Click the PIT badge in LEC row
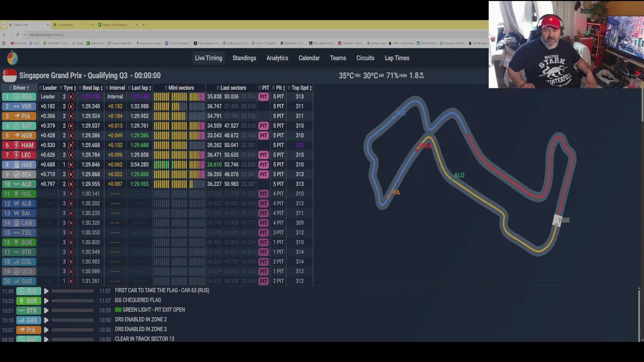The width and height of the screenshot is (644, 362). pos(264,155)
